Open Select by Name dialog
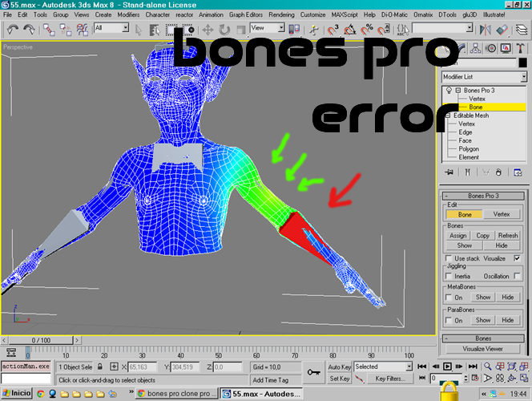 pyautogui.click(x=155, y=30)
